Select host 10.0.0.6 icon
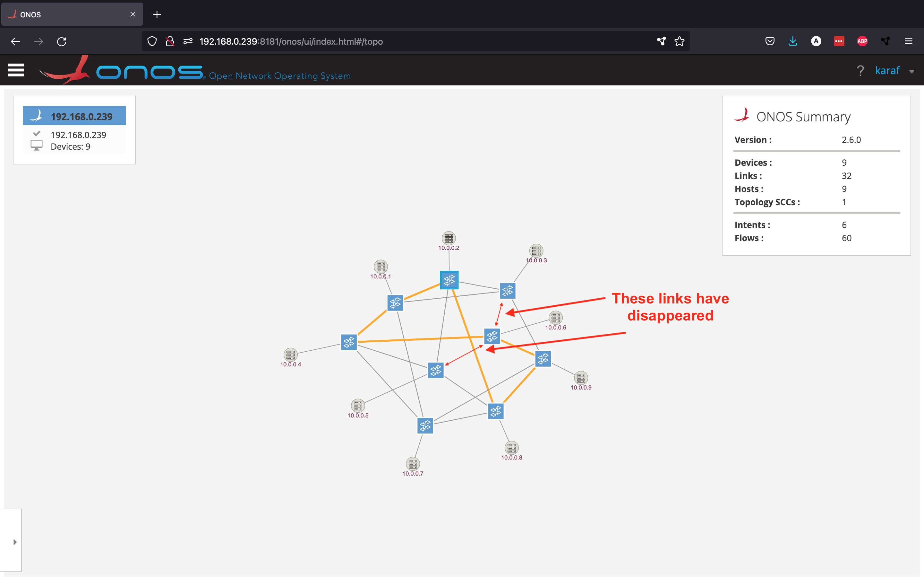 coord(556,318)
